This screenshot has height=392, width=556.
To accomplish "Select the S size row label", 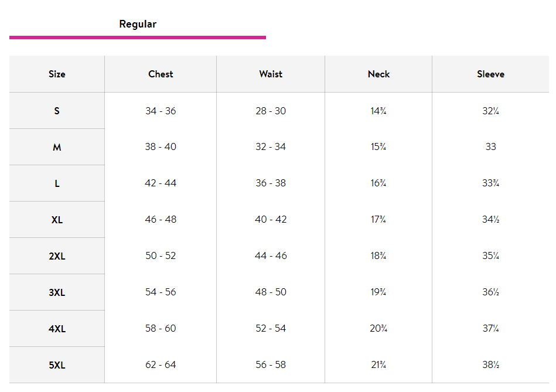I will tap(57, 111).
